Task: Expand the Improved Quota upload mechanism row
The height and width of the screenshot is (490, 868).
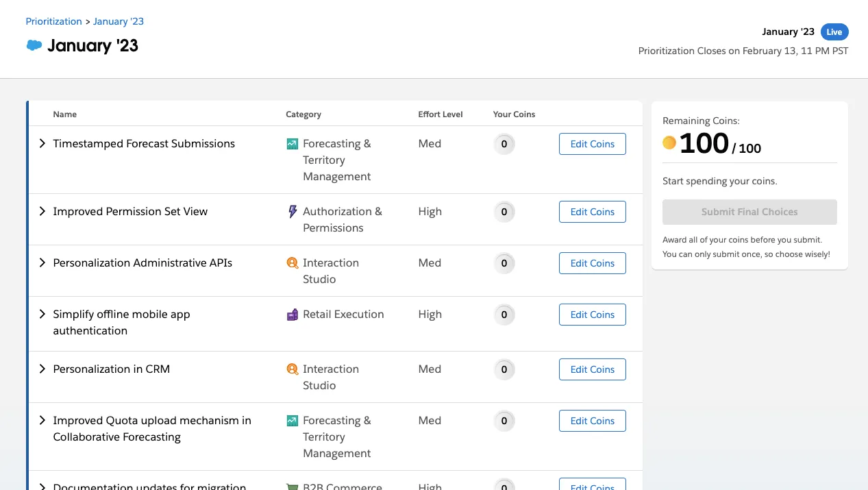Action: click(x=42, y=421)
